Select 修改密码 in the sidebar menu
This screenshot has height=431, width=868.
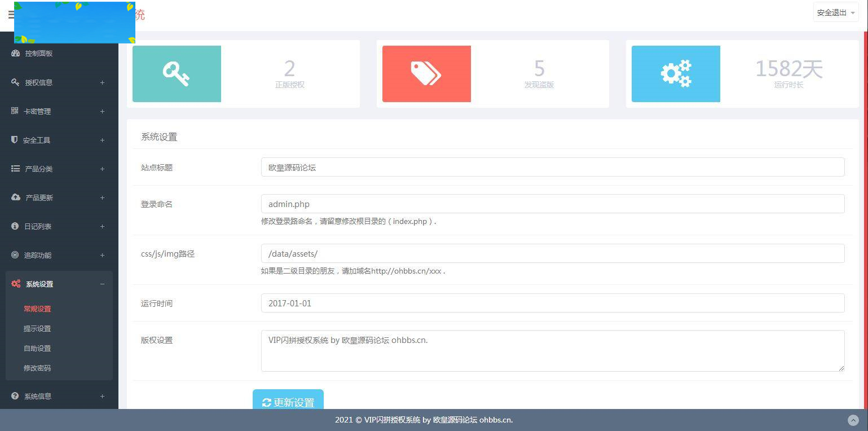37,368
